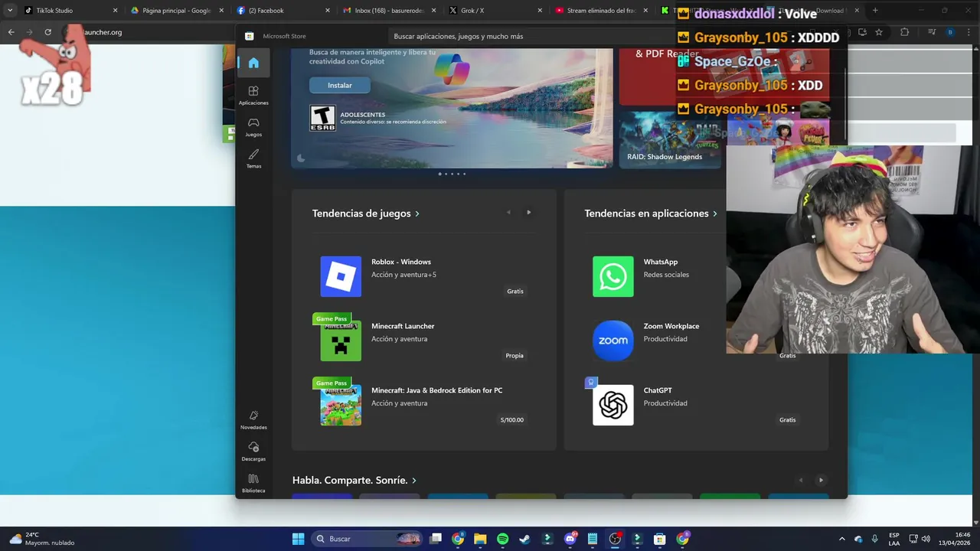Open Chrome tab search dropdown
The image size is (980, 551).
point(10,11)
